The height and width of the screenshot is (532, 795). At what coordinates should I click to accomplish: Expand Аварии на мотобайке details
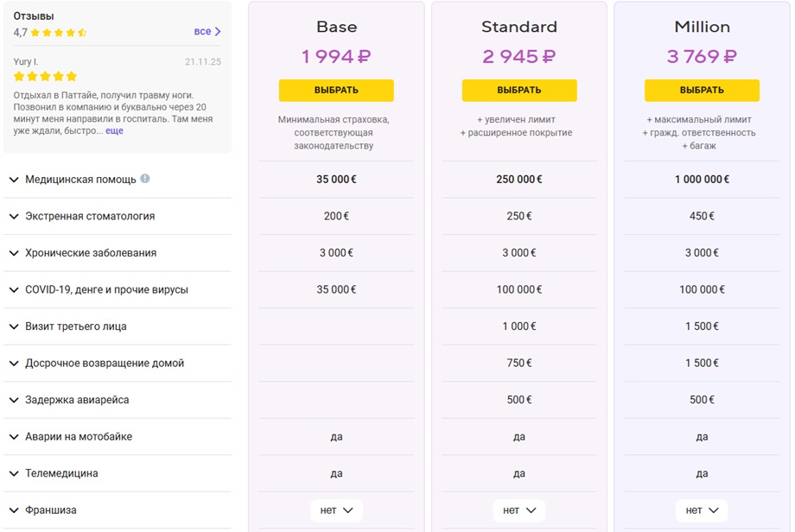[x=118, y=437]
